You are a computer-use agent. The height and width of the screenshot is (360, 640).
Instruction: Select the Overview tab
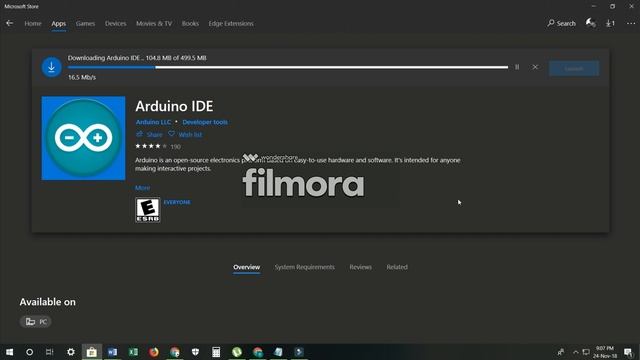tap(247, 267)
